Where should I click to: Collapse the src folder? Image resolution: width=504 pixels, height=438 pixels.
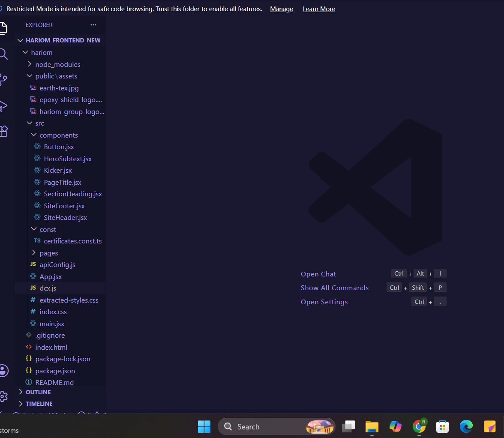click(x=60, y=123)
